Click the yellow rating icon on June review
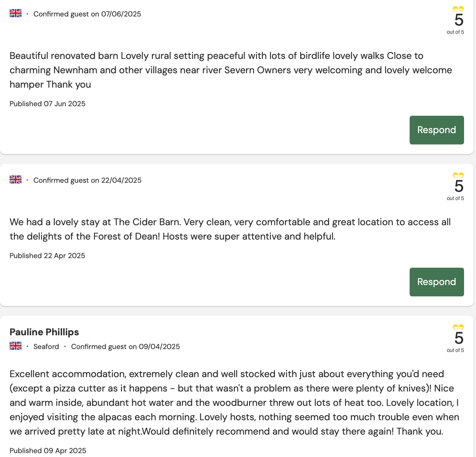This screenshot has width=476, height=457. click(458, 9)
